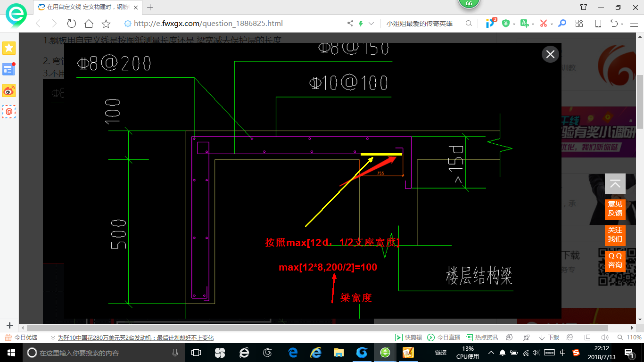Screen dimensions: 644x362
Task: Show hidden tray icons chevron
Action: click(x=491, y=353)
